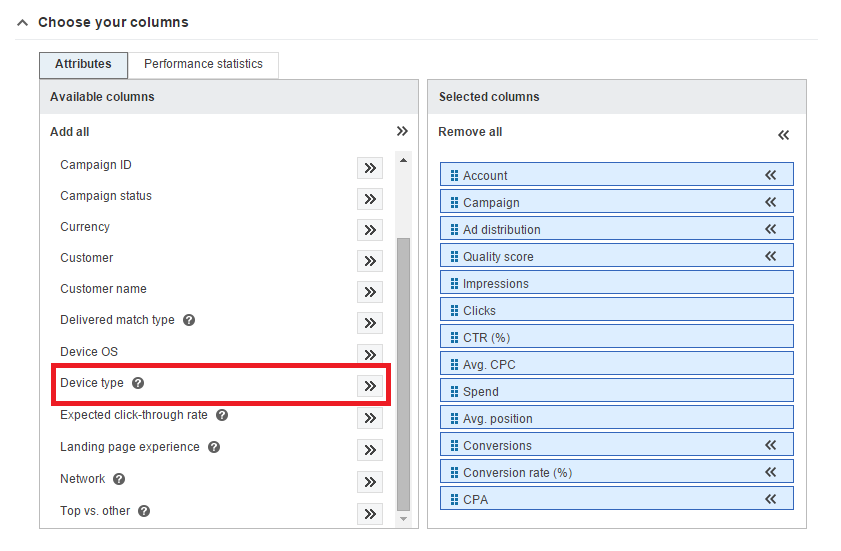The image size is (841, 551).
Task: Remove the Account column using its arrow
Action: tap(771, 175)
